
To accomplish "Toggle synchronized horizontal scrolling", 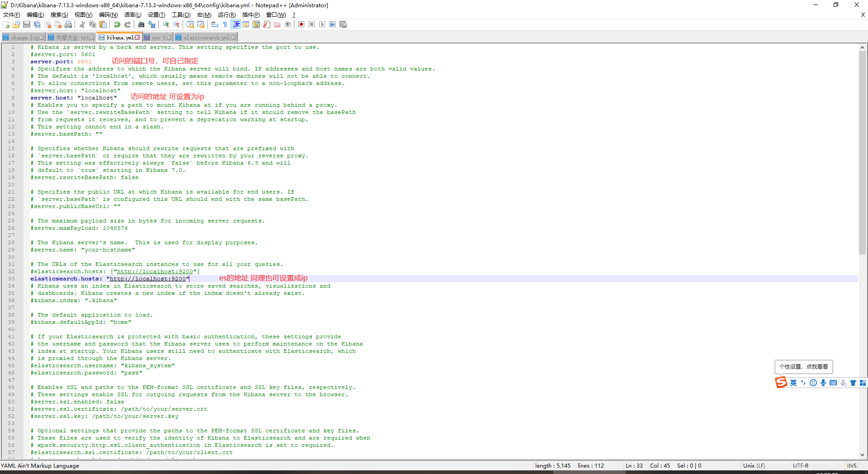I will 201,24.
